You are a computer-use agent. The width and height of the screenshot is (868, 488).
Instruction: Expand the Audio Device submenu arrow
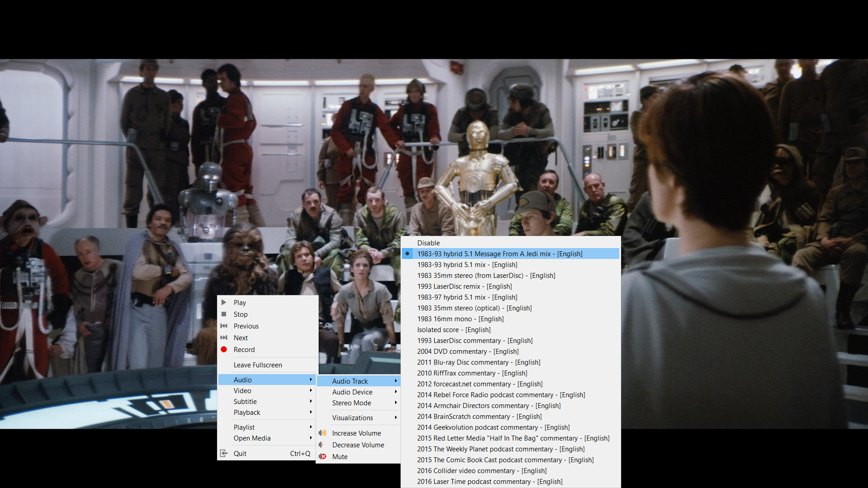click(x=396, y=392)
